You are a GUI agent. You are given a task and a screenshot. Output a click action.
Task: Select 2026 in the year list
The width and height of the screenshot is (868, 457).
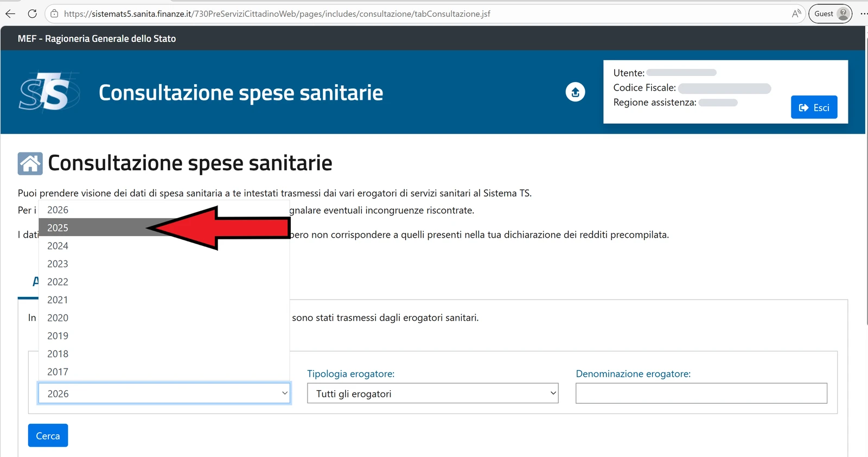164,210
